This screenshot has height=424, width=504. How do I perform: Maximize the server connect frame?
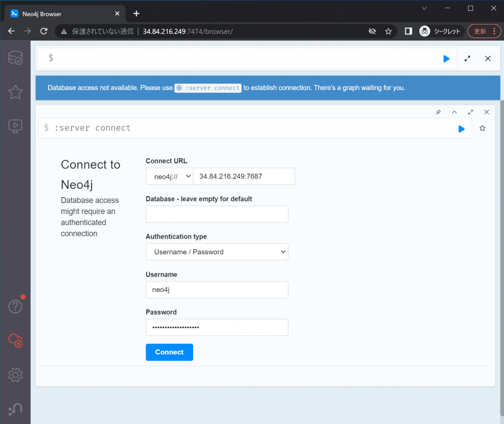pyautogui.click(x=471, y=112)
